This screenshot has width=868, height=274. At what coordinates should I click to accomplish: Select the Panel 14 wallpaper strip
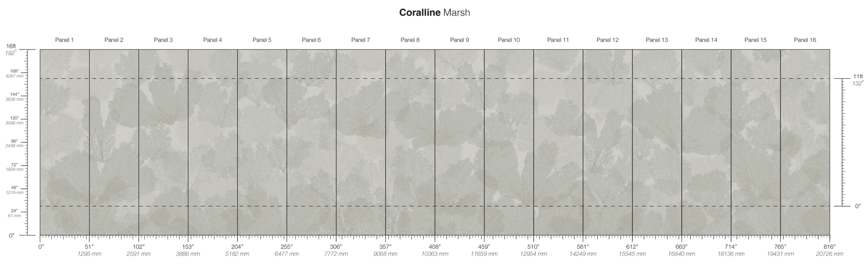pyautogui.click(x=706, y=142)
